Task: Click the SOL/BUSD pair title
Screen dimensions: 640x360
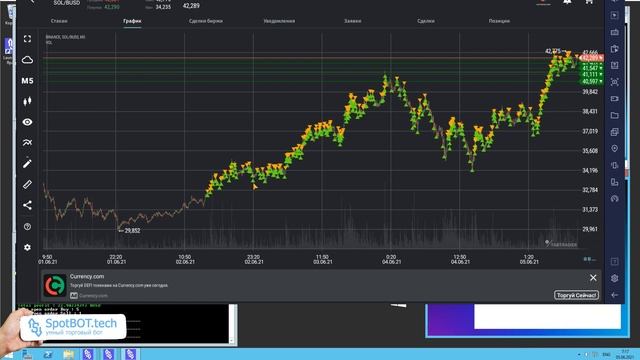Action: [67, 3]
